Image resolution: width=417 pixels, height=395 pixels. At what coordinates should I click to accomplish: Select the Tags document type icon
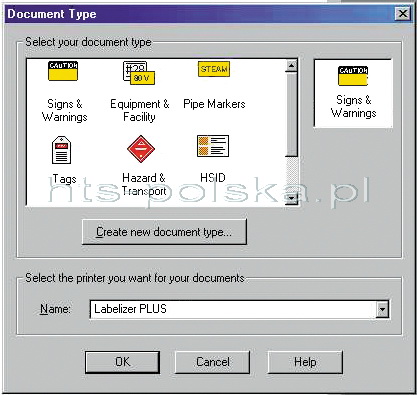62,150
